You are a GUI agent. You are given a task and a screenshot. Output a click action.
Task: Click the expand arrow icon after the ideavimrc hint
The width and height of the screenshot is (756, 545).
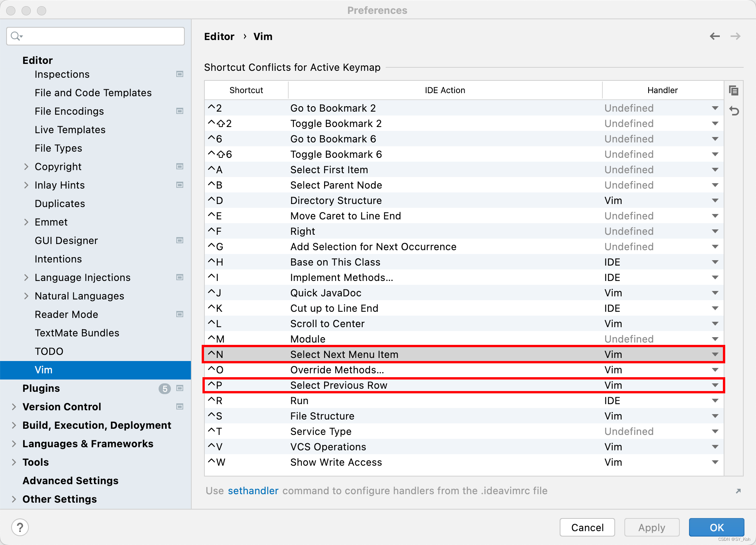(738, 491)
